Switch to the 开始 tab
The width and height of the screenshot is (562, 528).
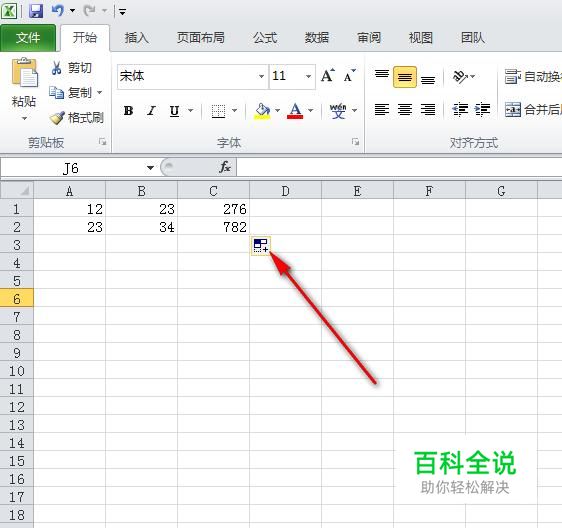[85, 38]
